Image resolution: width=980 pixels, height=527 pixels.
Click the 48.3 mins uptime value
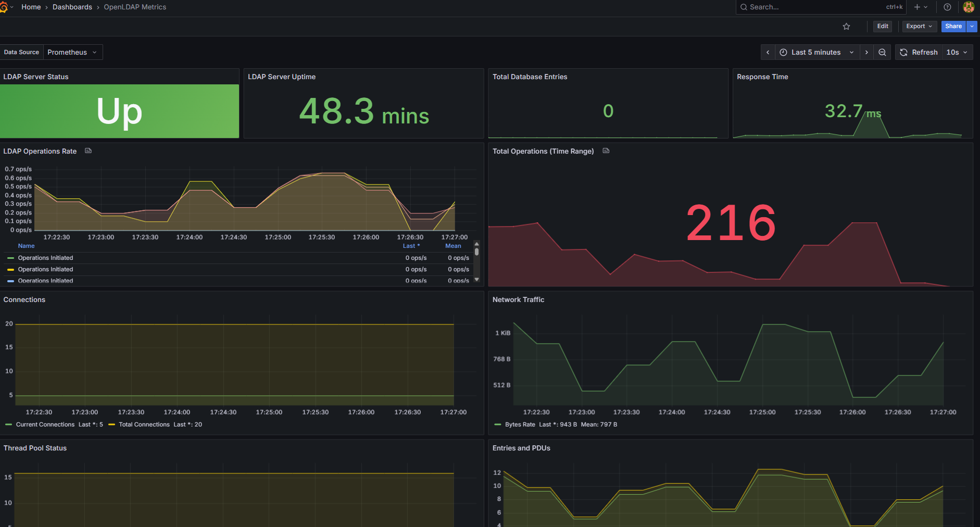point(364,111)
